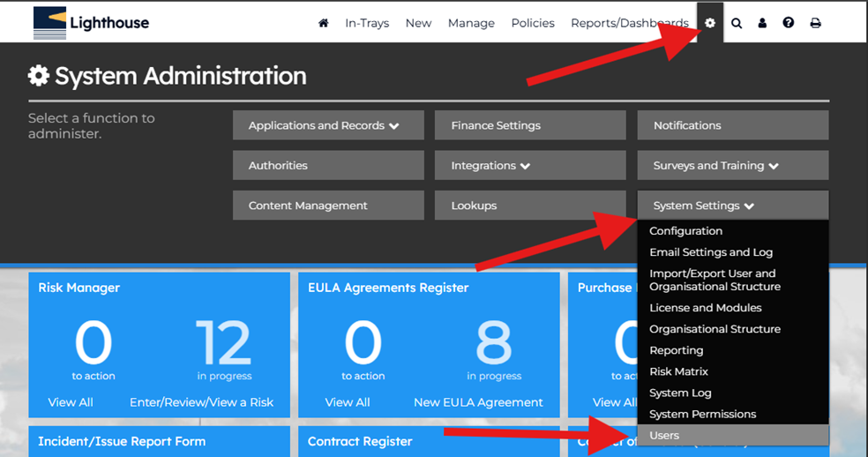Click New EULA Agreement link
The width and height of the screenshot is (868, 457).
(478, 402)
